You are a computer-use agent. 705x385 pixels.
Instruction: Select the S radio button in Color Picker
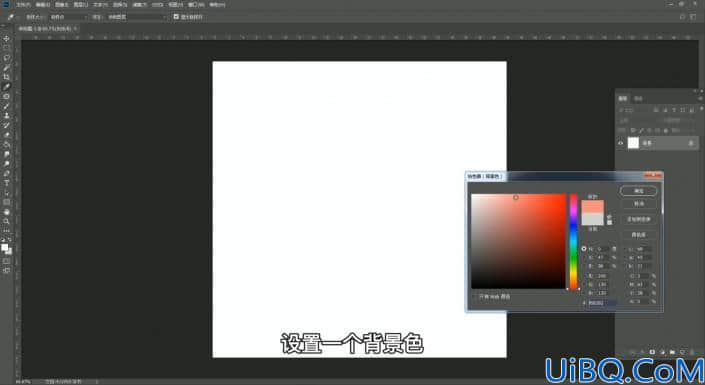point(584,258)
